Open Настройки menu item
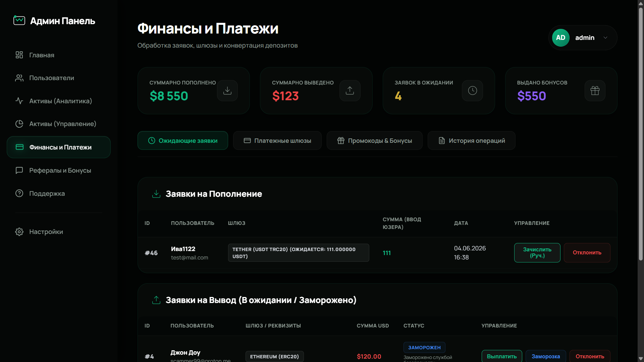This screenshot has width=644, height=362. coord(59,232)
